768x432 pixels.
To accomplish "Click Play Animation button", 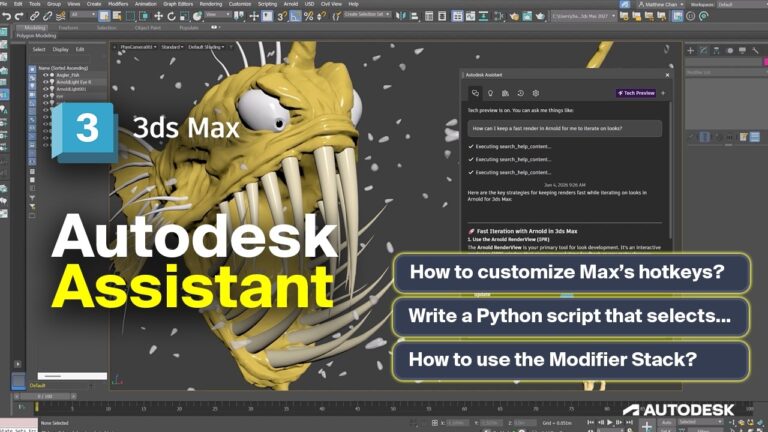I will coord(609,422).
